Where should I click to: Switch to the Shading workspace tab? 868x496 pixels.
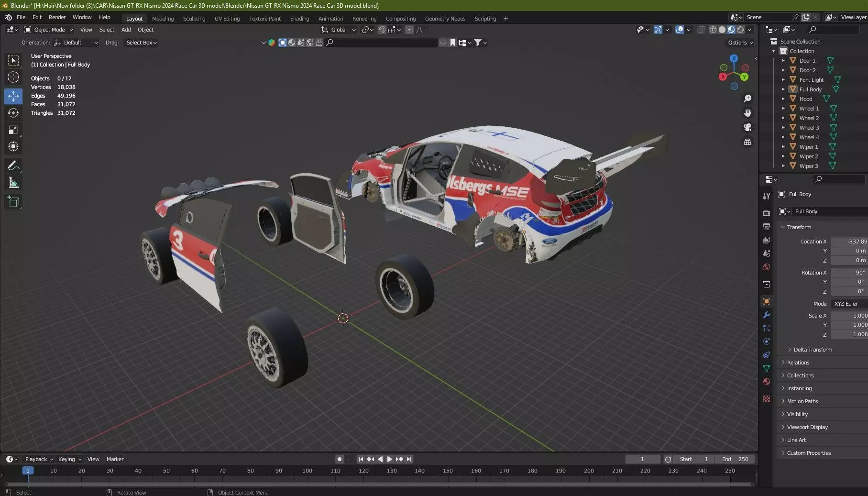299,19
